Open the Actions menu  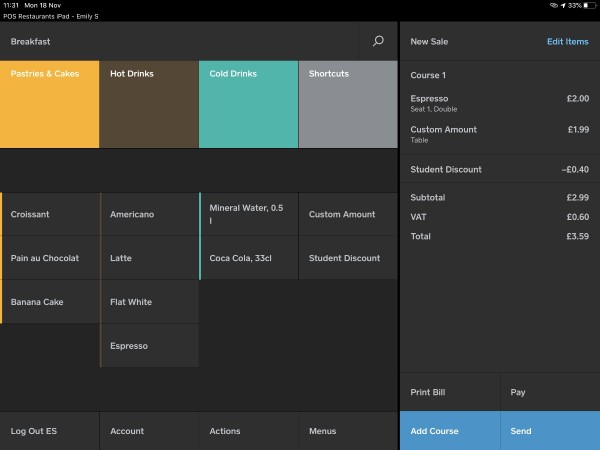point(248,431)
